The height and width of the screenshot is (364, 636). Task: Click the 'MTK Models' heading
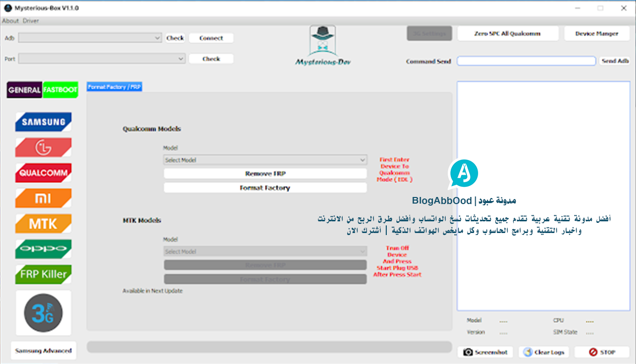pyautogui.click(x=142, y=220)
